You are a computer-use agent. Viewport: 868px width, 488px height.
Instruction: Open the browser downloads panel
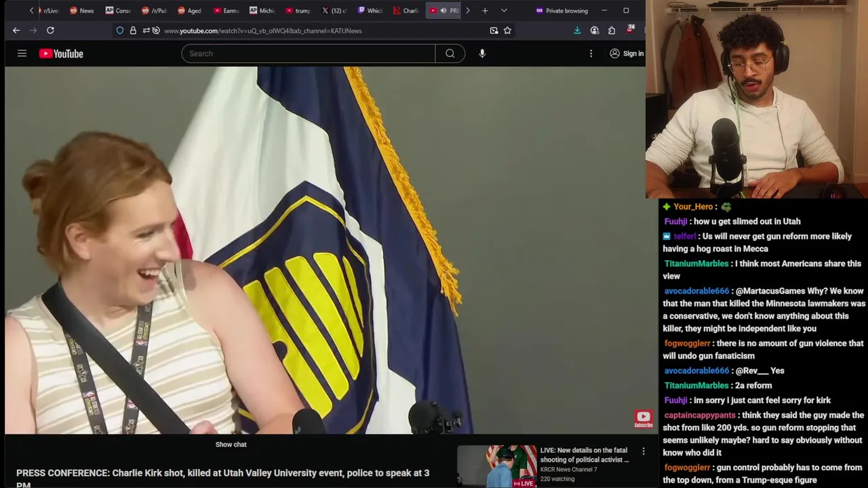coord(577,30)
